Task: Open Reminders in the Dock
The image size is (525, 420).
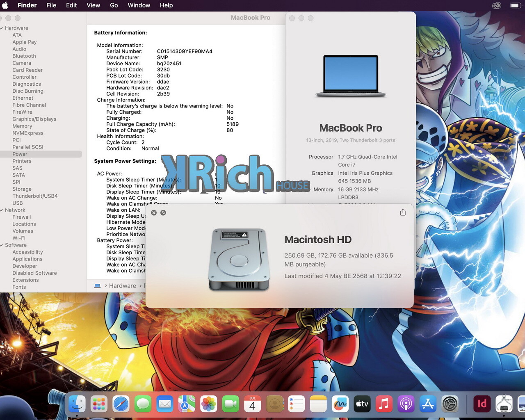Action: [x=297, y=404]
